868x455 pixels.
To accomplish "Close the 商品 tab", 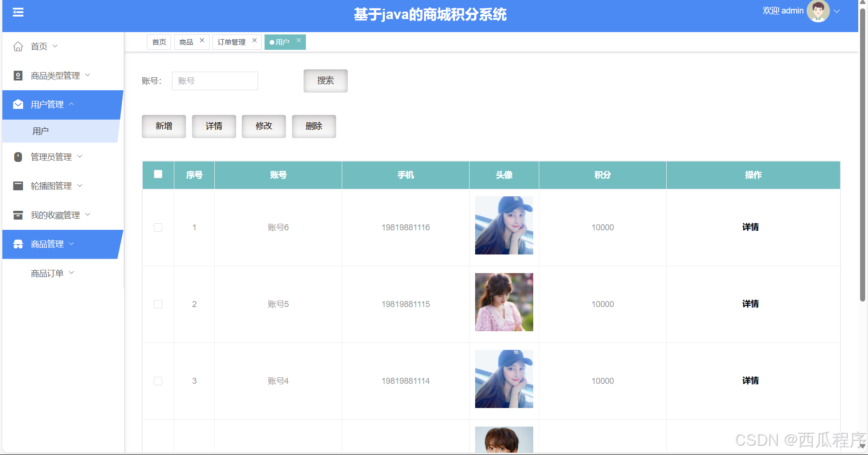I will pyautogui.click(x=202, y=40).
